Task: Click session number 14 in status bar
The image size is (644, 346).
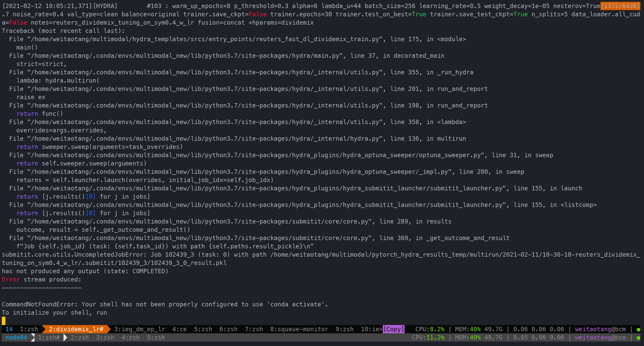Action: tap(9, 329)
